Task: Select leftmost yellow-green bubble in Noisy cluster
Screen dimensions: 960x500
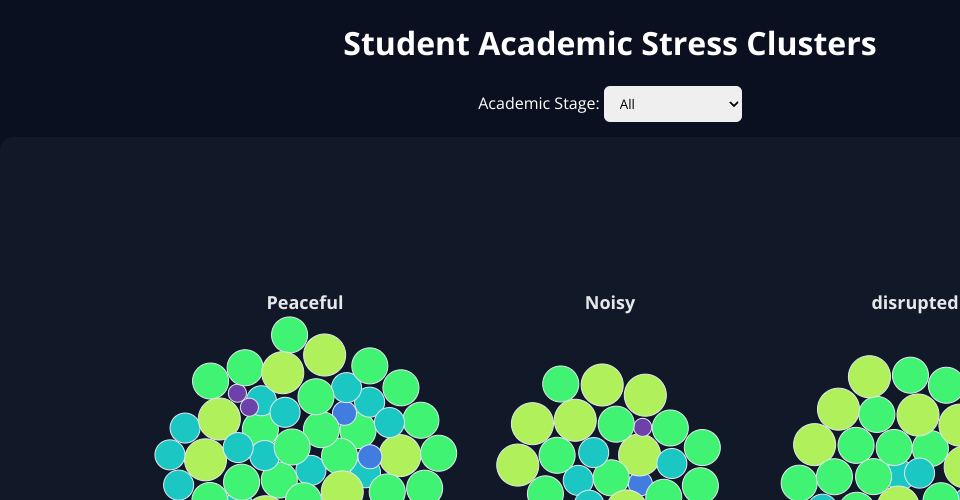Action: click(x=518, y=464)
